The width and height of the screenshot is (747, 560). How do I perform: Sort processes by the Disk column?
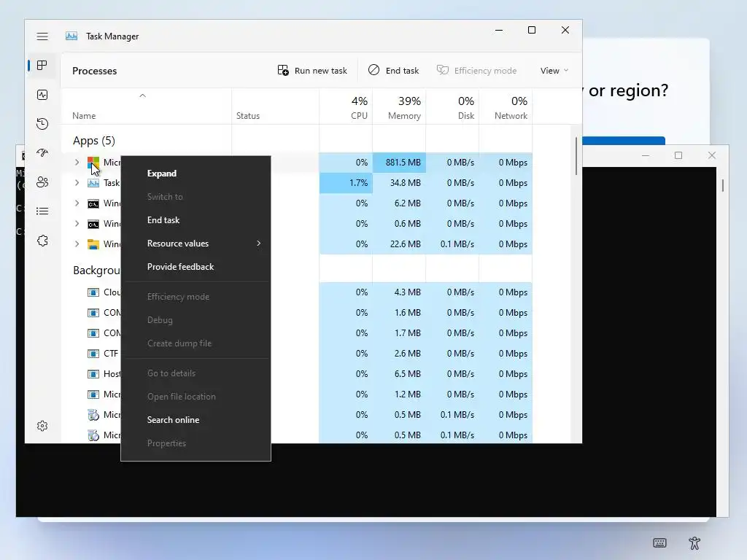[452, 108]
